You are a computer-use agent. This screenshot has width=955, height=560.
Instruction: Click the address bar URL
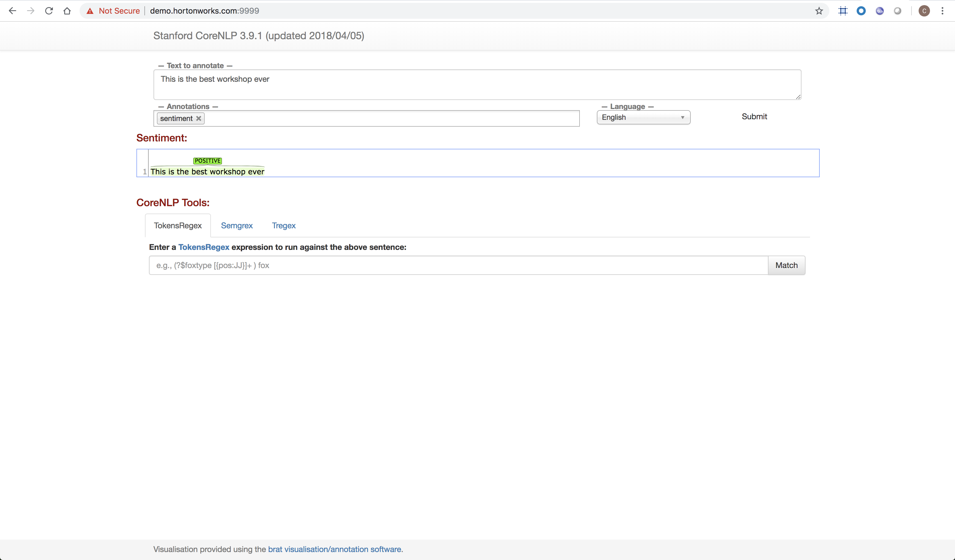(205, 11)
